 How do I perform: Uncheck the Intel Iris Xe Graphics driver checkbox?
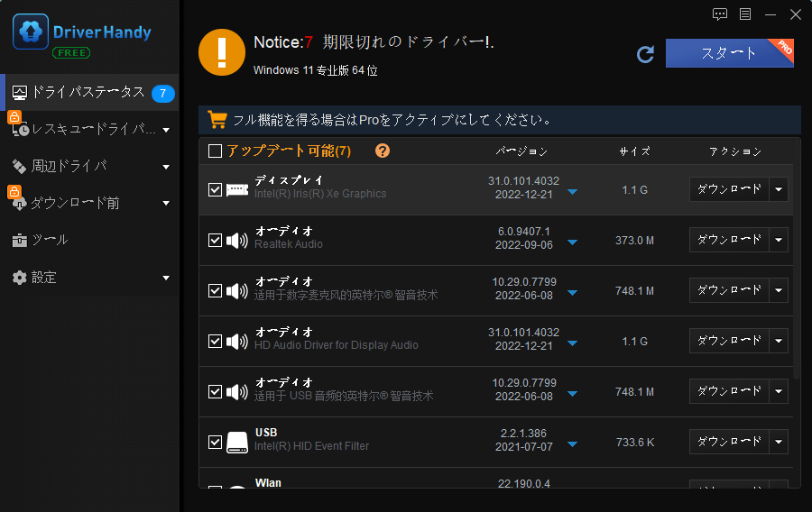tap(215, 190)
